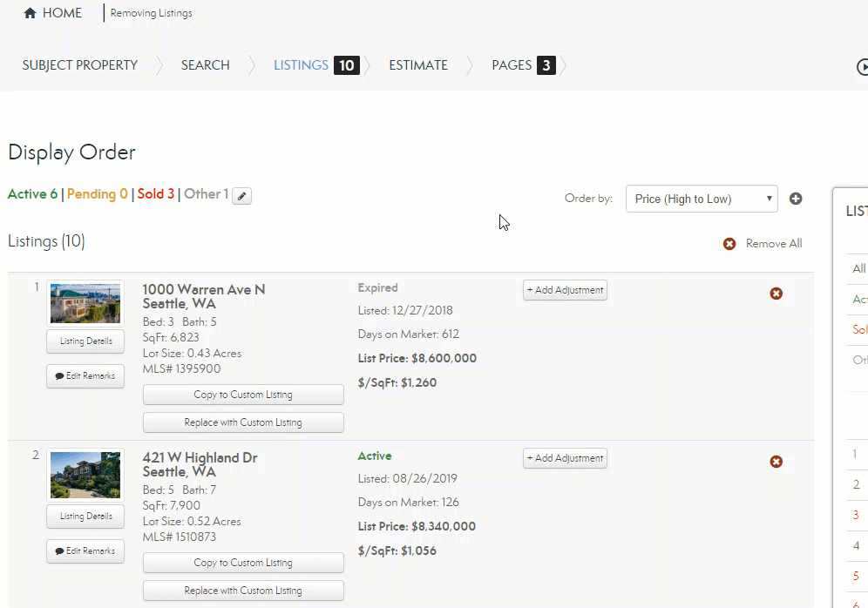Copy 421 W Highland Dr to Custom Listing
This screenshot has height=608, width=868.
tap(243, 563)
